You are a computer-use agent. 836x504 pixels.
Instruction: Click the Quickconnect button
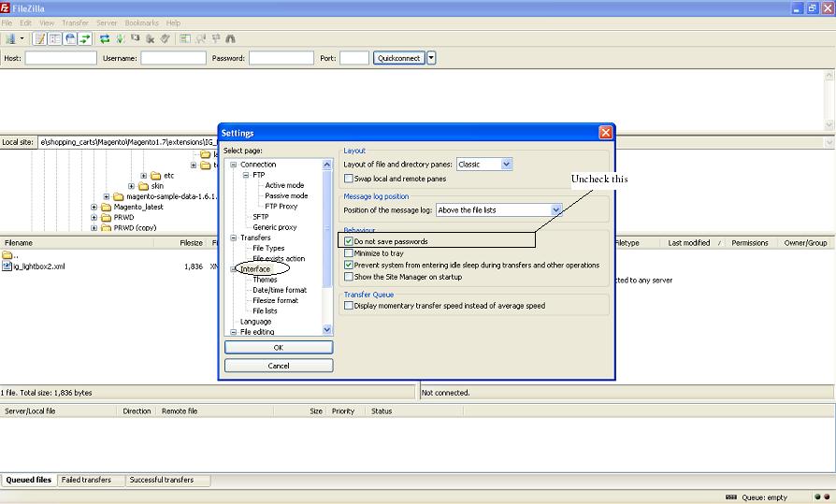click(x=398, y=58)
